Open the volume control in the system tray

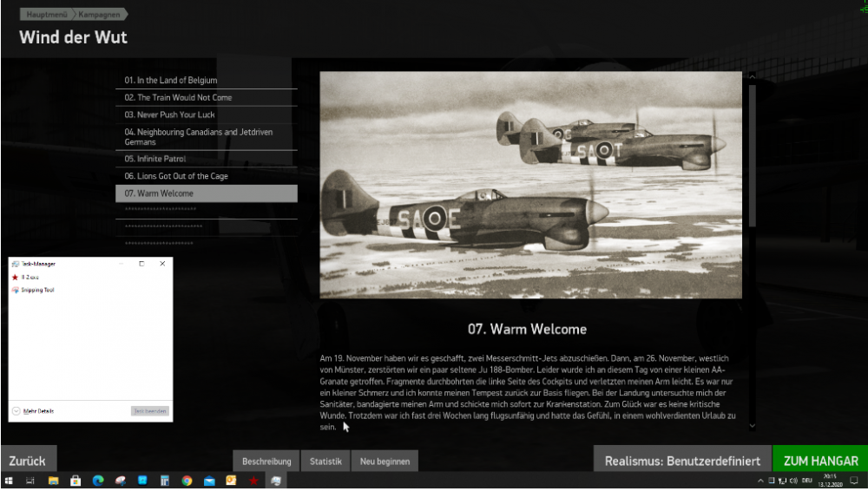(x=793, y=481)
